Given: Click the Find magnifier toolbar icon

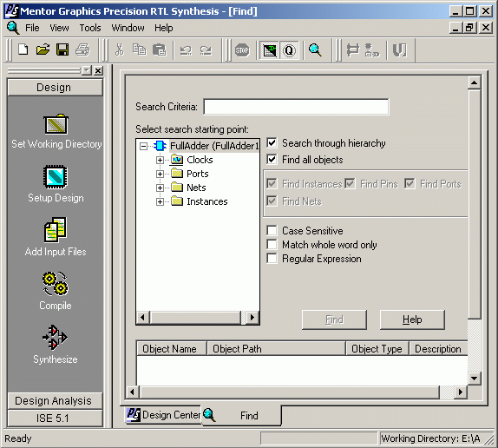Looking at the screenshot, I should pos(315,50).
